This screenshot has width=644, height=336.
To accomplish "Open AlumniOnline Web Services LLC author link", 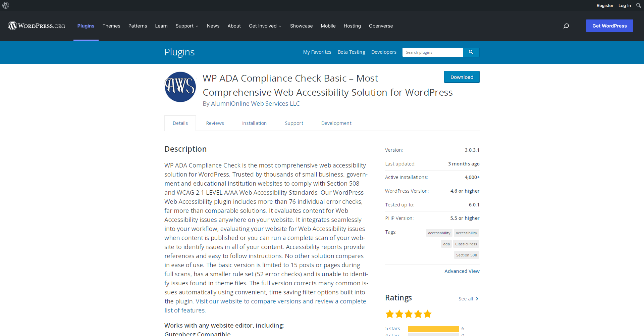I will pyautogui.click(x=255, y=104).
